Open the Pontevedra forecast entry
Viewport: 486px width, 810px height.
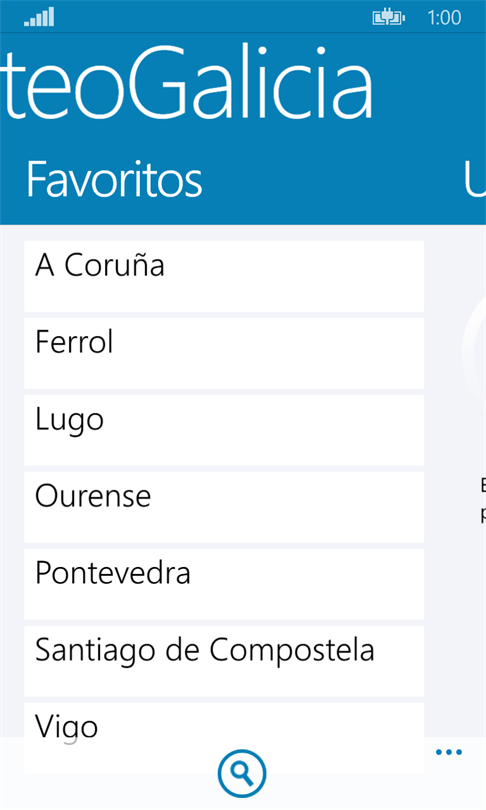tap(224, 584)
